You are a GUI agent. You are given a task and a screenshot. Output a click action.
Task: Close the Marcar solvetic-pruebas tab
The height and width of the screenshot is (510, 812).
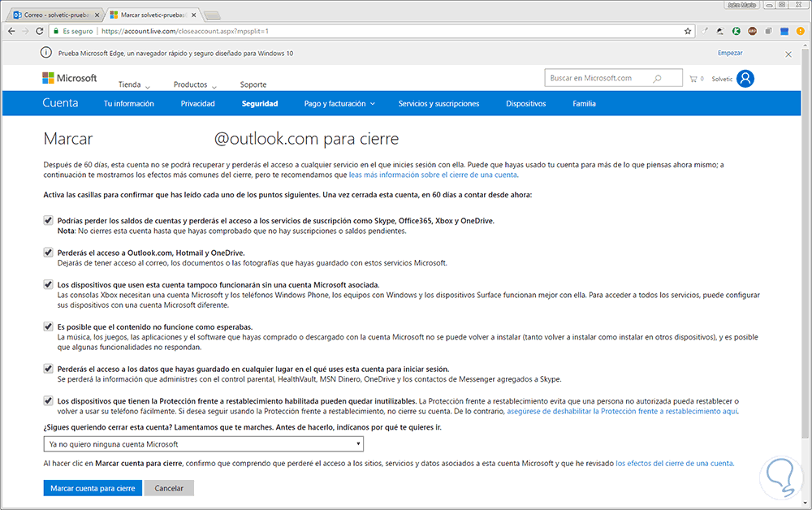[194, 15]
